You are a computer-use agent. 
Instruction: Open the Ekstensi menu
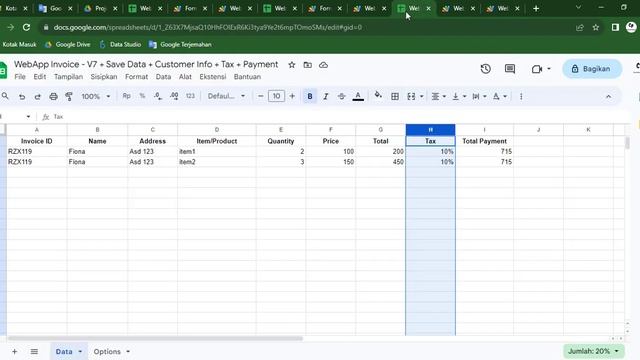(x=213, y=77)
